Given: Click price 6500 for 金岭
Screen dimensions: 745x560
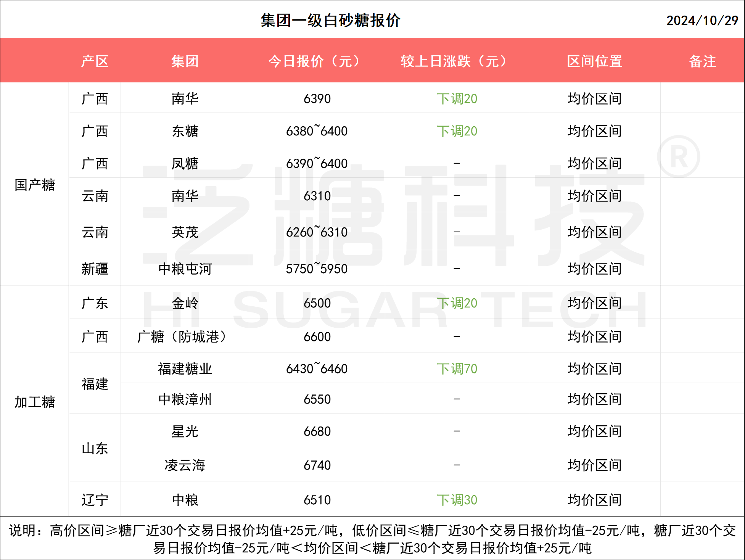Looking at the screenshot, I should (317, 303).
